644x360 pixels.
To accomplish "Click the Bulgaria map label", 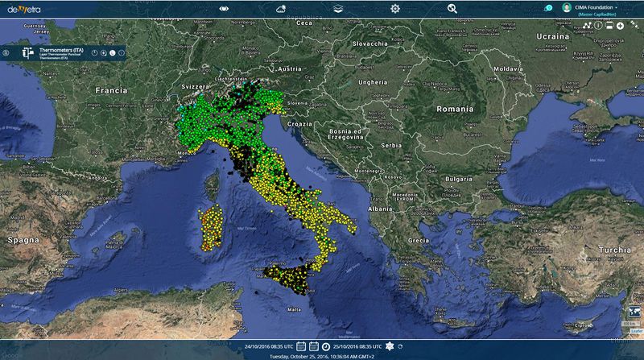I will [x=459, y=179].
